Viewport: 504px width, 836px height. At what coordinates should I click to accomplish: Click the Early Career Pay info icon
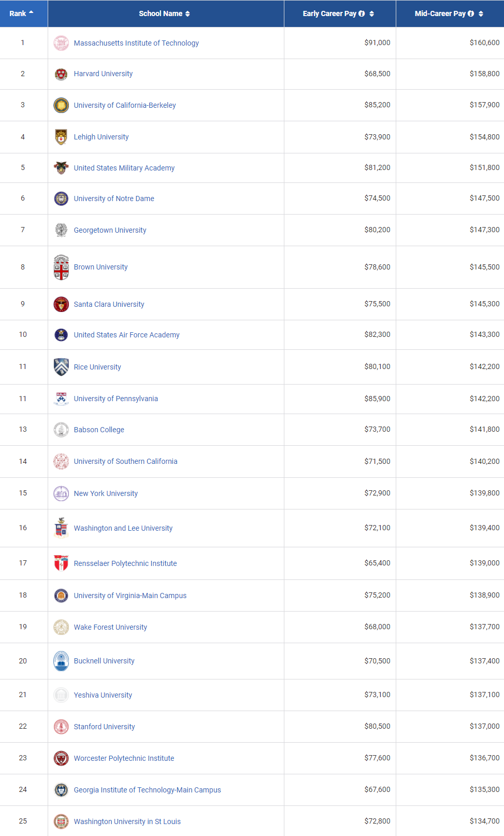(362, 13)
